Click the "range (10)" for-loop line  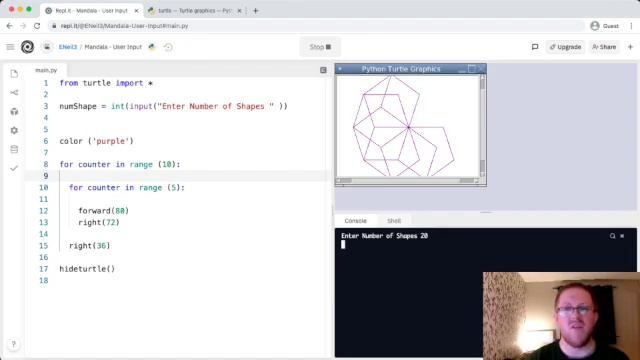pos(120,164)
